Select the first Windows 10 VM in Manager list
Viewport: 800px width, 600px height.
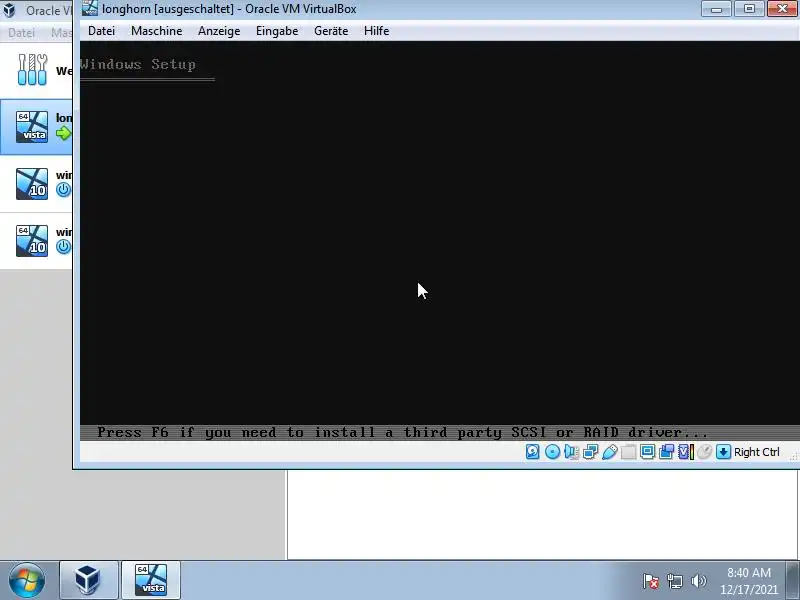36,184
